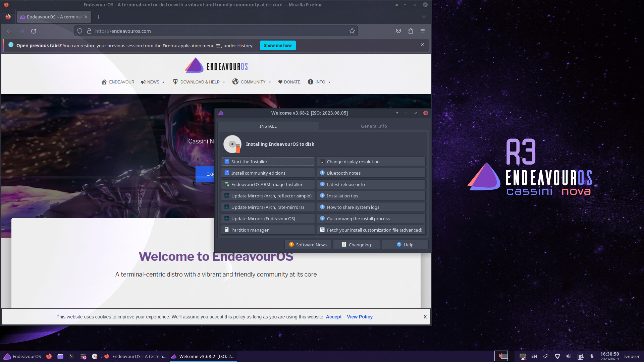Open the Firefox hamburger application menu
Screen dimensions: 644x362
click(x=423, y=31)
